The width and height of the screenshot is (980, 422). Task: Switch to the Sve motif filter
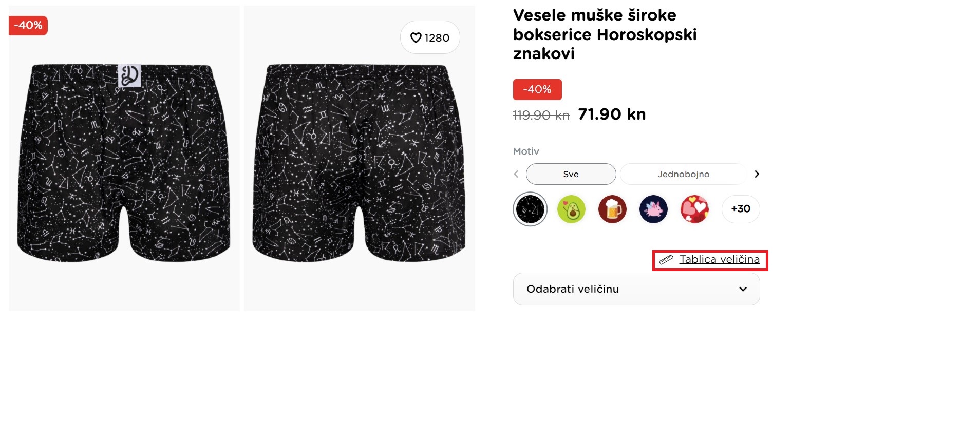(571, 174)
